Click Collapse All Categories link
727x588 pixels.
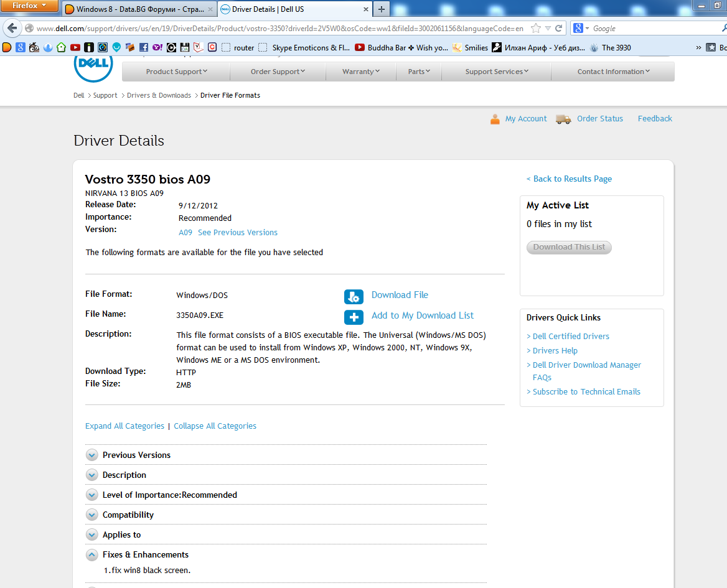coord(215,426)
